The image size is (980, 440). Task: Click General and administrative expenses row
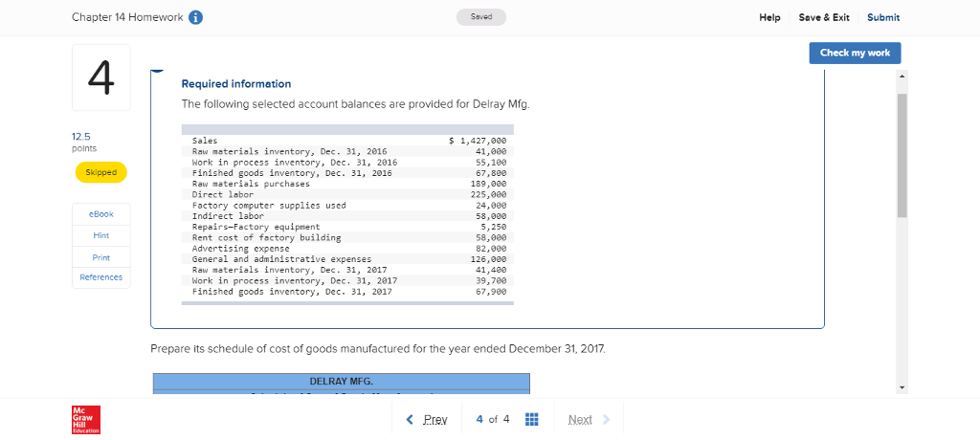pos(347,259)
